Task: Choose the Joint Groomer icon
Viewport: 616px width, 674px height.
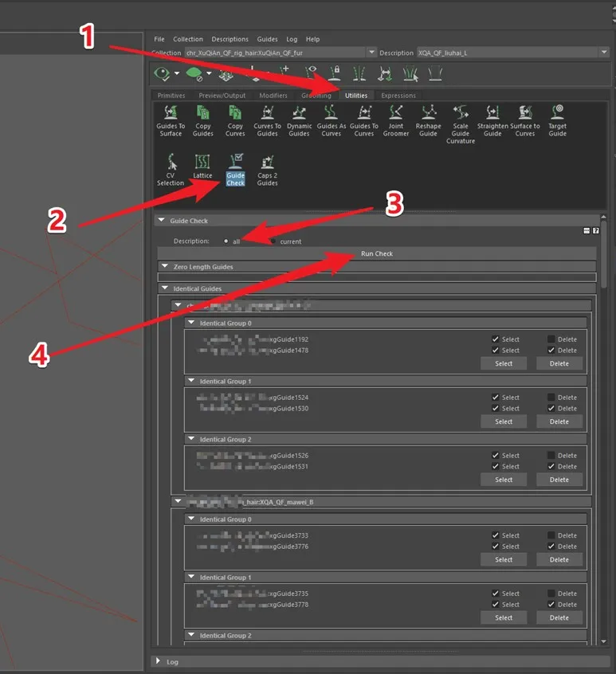Action: [x=395, y=113]
